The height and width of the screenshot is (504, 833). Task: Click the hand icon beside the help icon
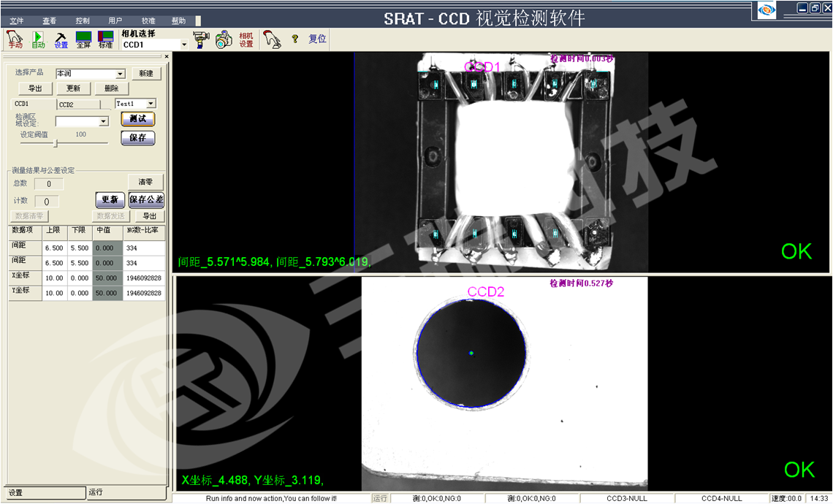click(x=272, y=40)
